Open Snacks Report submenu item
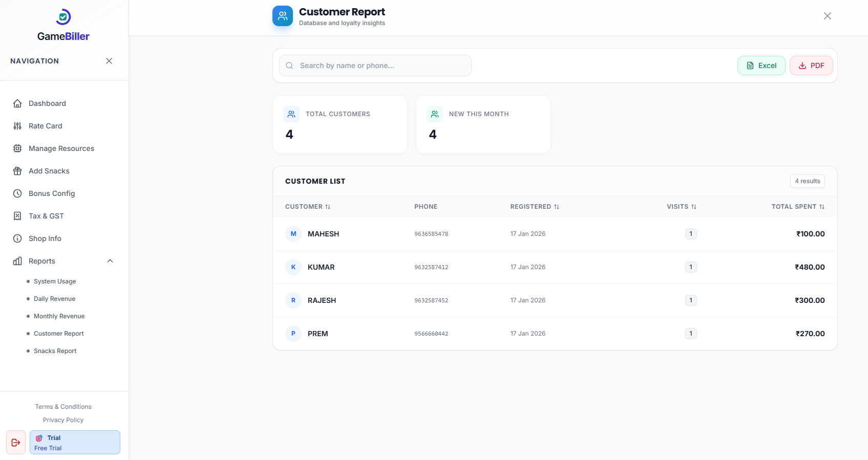The height and width of the screenshot is (460, 868). [x=55, y=351]
